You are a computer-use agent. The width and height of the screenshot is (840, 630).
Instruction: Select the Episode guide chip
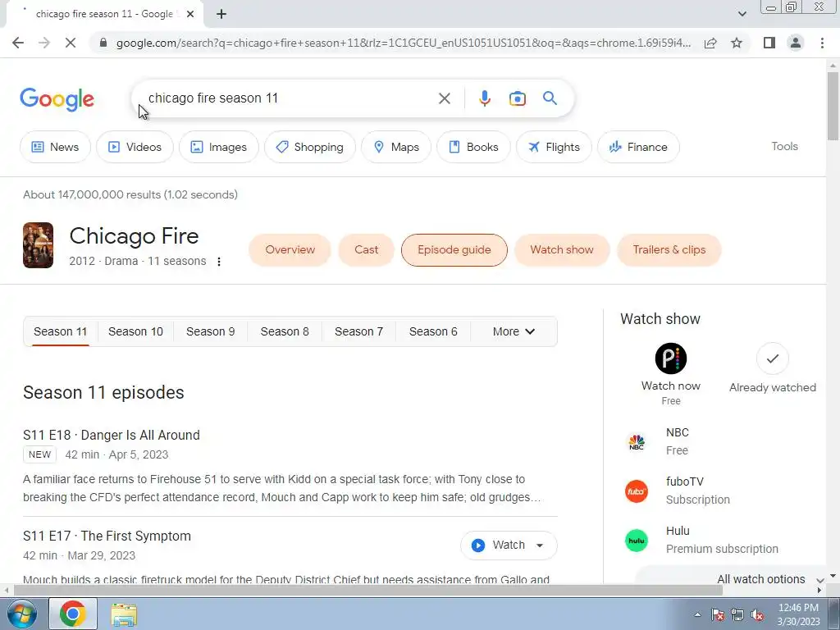tap(454, 249)
